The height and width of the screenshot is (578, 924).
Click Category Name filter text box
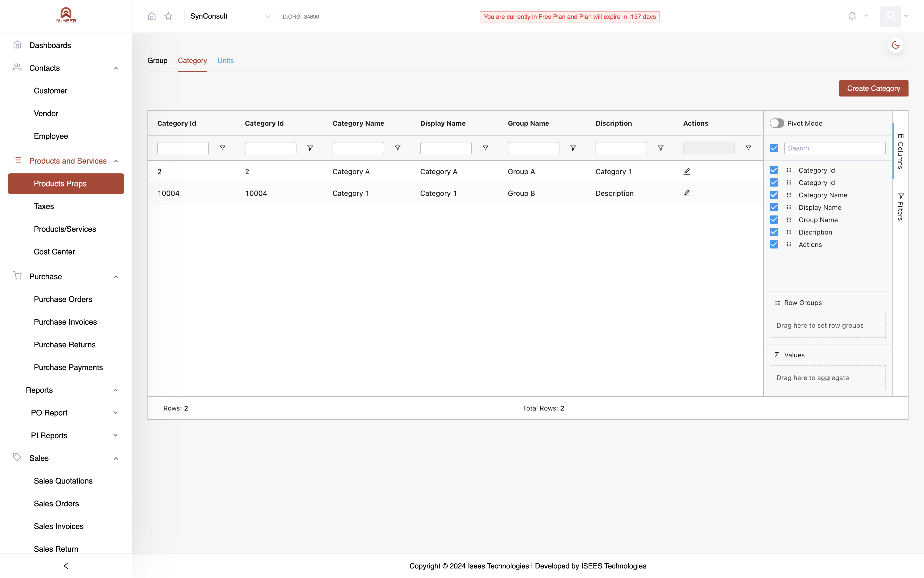(358, 148)
